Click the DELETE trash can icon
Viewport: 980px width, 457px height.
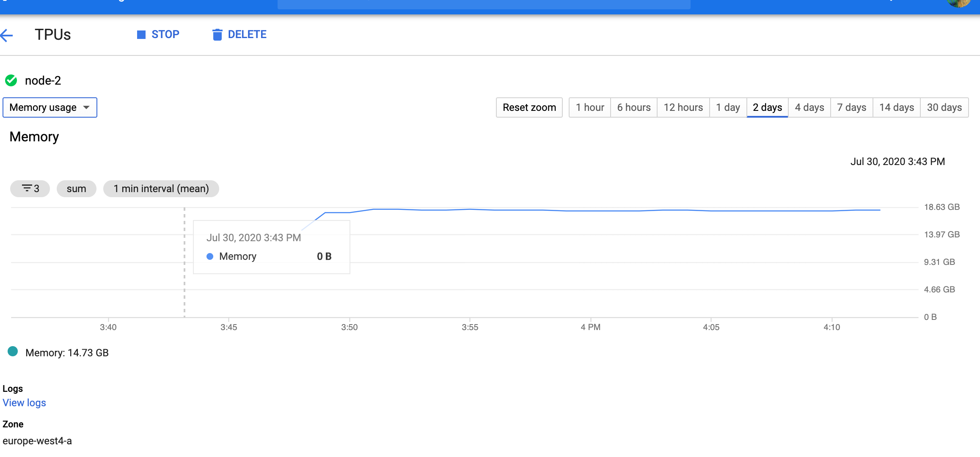pos(217,35)
